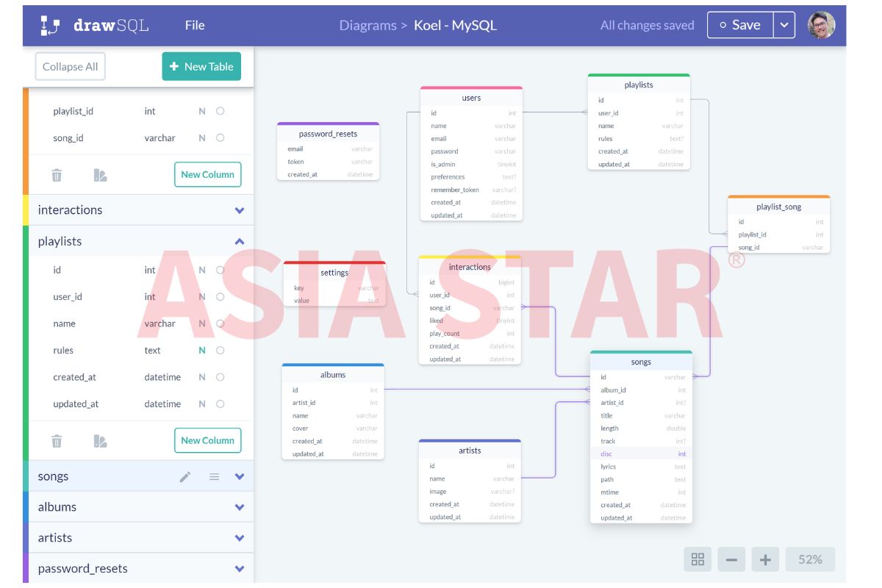
Task: Expand the artists table section
Action: [x=239, y=538]
